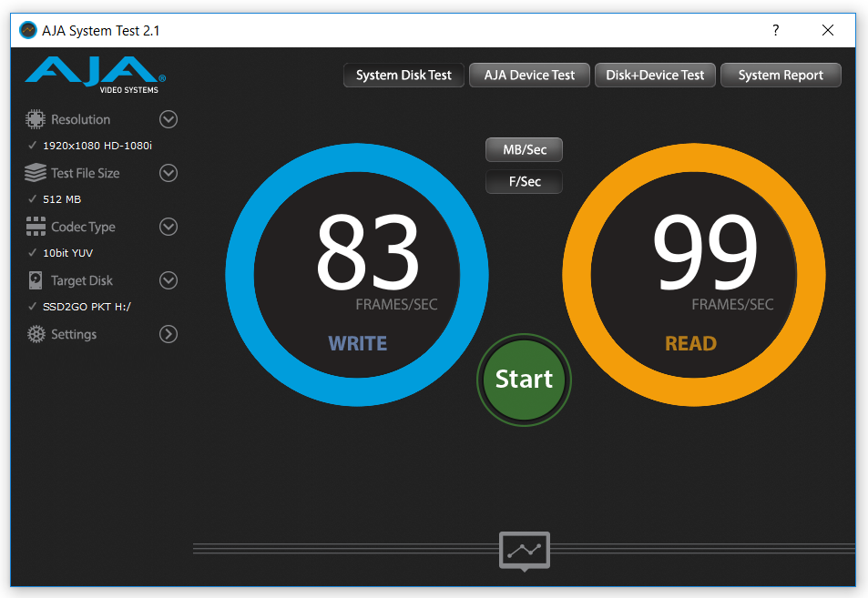Expand the Target Disk dropdown arrow
This screenshot has height=598, width=868.
click(x=168, y=280)
